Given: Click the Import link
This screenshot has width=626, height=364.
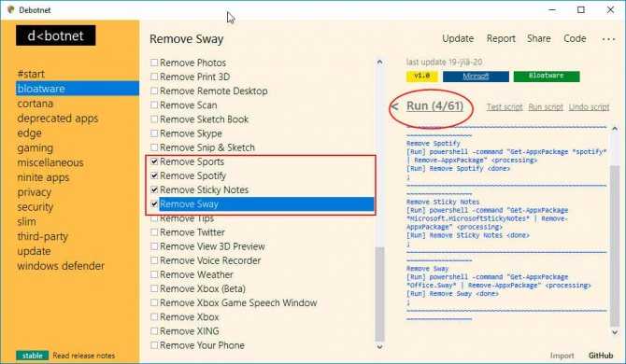Looking at the screenshot, I should [562, 356].
